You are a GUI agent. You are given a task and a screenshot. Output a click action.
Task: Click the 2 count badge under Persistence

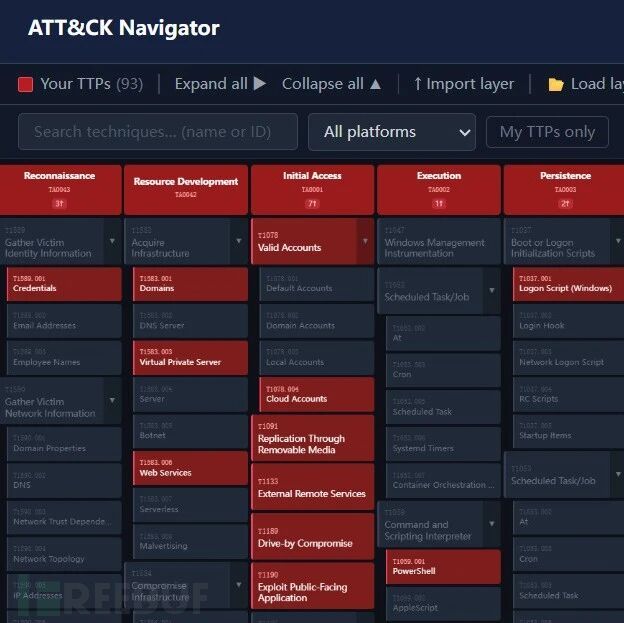565,204
